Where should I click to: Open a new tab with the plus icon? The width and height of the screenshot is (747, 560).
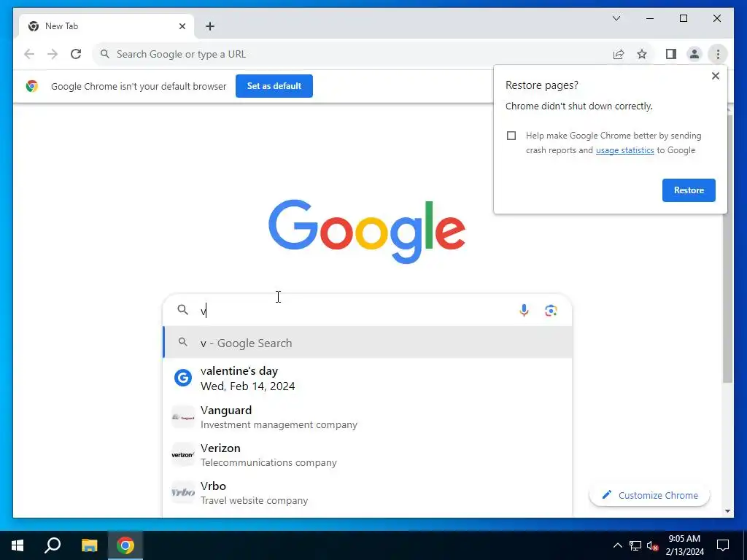[x=210, y=26]
